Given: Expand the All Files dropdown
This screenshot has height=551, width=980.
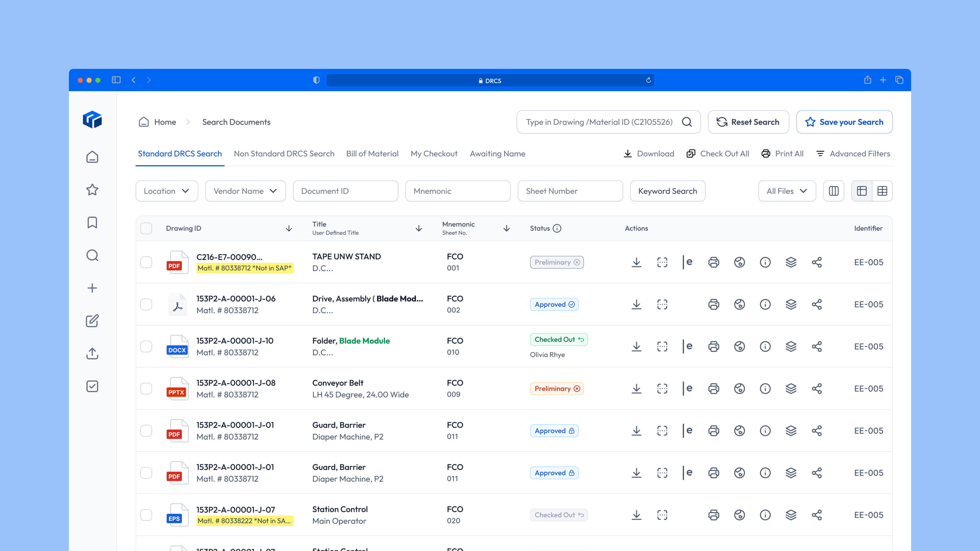Looking at the screenshot, I should tap(787, 191).
